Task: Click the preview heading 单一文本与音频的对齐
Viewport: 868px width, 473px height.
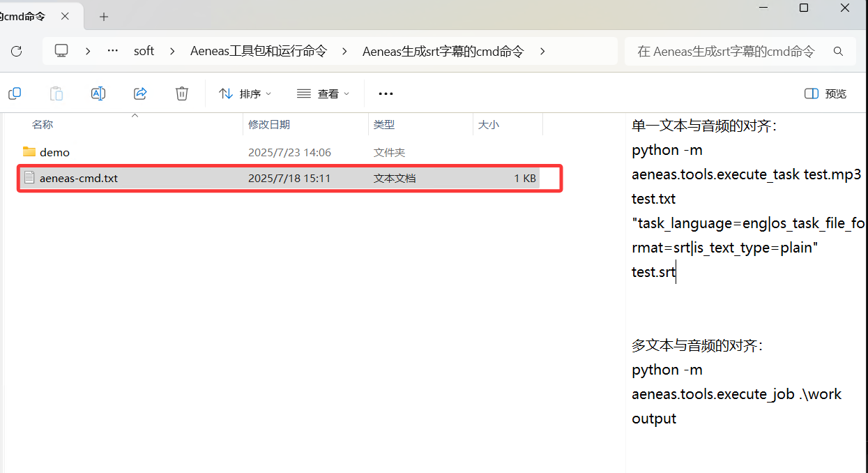Action: (704, 126)
